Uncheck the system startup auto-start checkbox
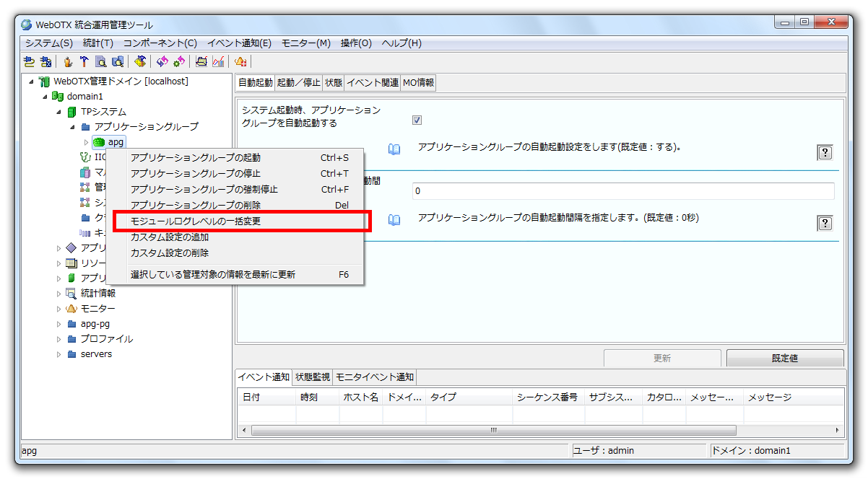 (x=417, y=120)
